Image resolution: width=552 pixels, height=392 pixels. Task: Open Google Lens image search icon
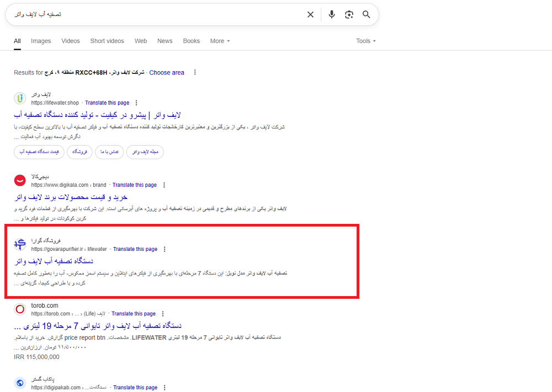click(x=349, y=14)
